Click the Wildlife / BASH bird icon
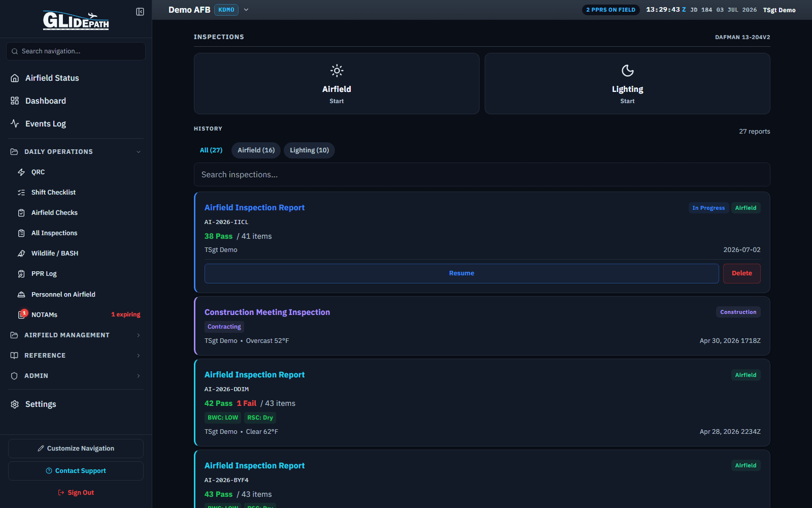 pos(21,253)
